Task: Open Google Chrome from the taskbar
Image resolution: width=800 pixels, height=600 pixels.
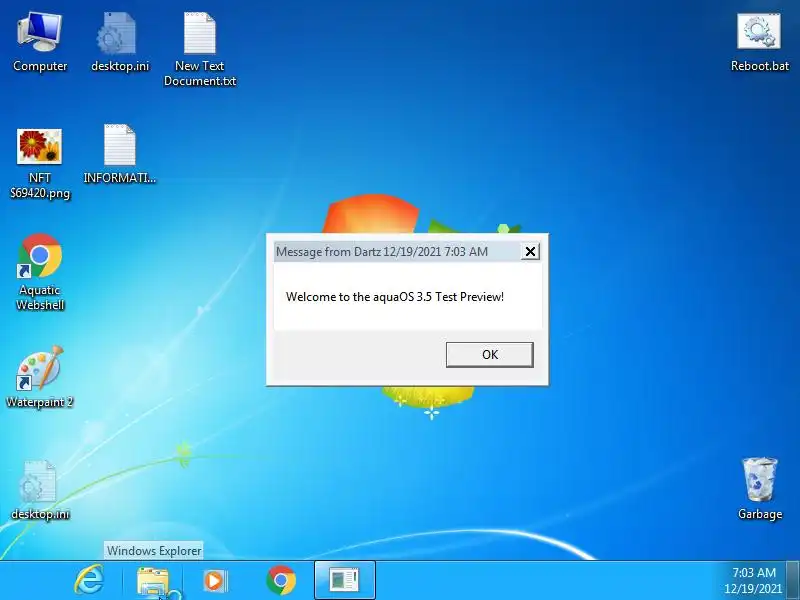Action: pos(281,580)
